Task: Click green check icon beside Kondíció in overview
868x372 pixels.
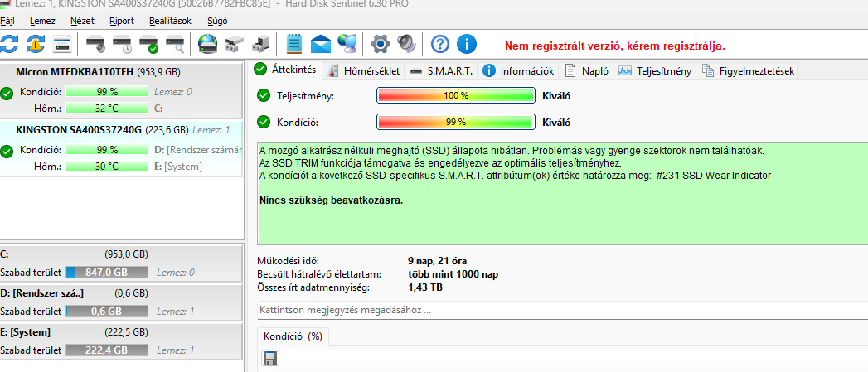Action: pyautogui.click(x=264, y=122)
